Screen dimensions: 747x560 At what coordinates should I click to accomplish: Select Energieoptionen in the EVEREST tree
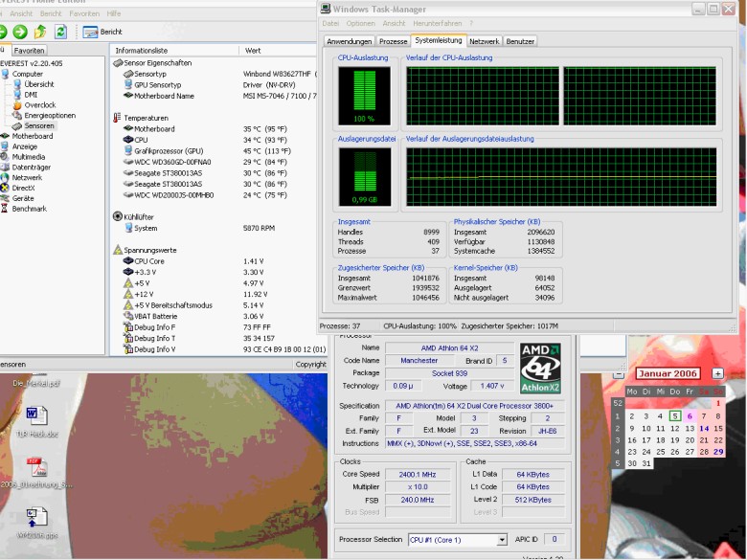click(x=50, y=116)
